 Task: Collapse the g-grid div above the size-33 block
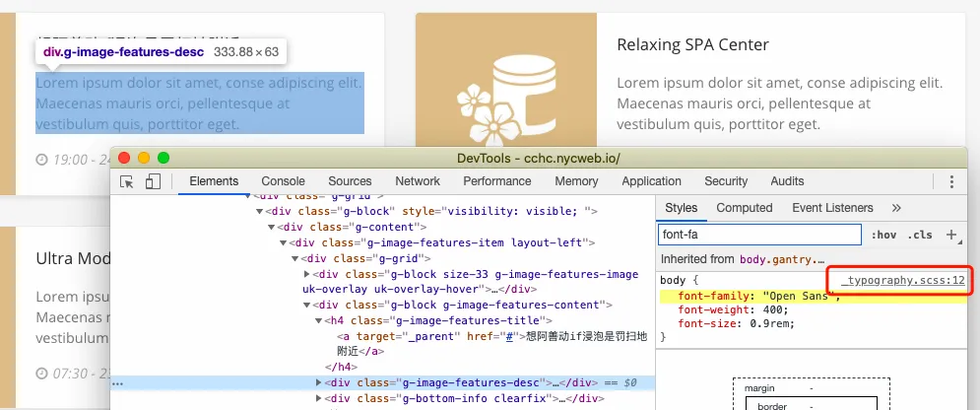pos(295,258)
